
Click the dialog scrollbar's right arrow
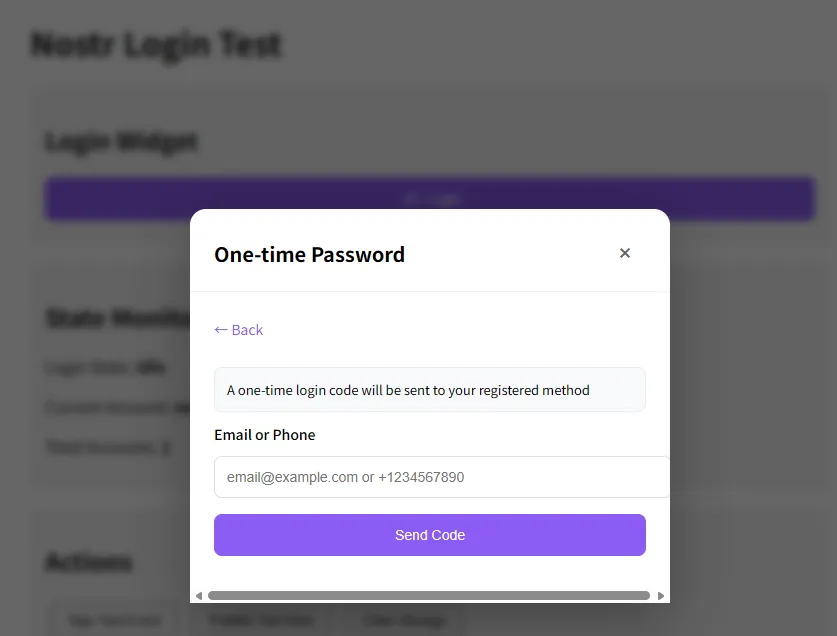(x=661, y=596)
